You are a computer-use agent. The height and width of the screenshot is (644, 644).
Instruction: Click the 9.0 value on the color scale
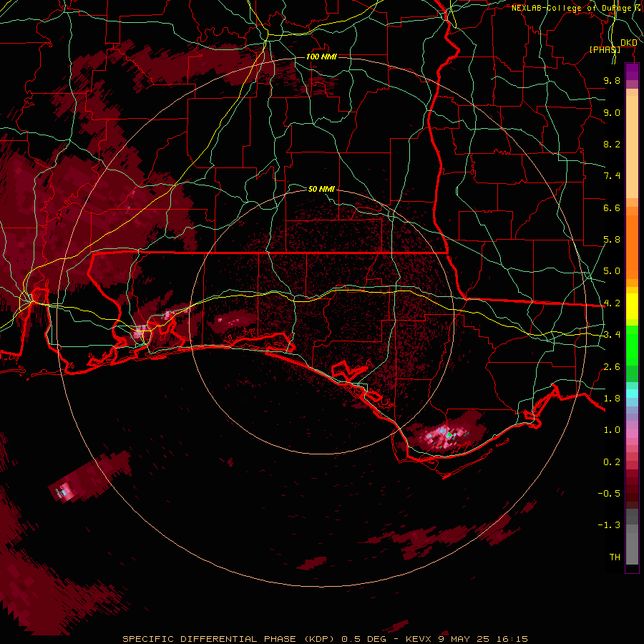pos(612,112)
